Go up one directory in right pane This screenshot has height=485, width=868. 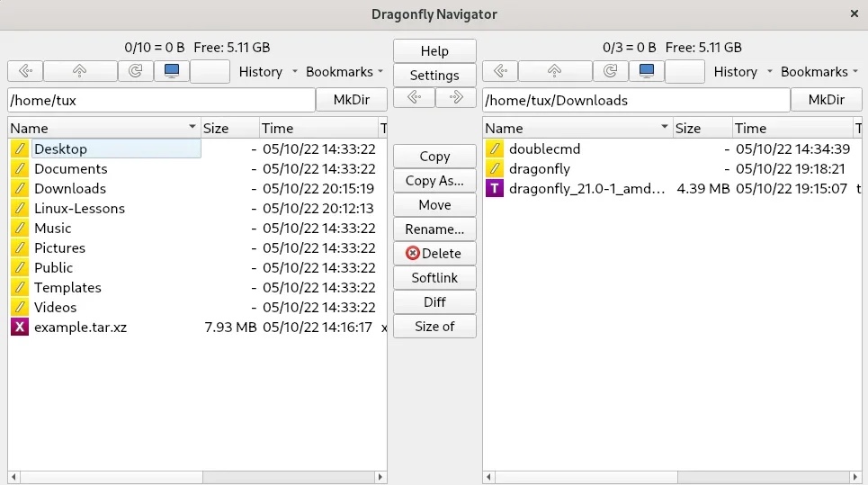(x=555, y=71)
